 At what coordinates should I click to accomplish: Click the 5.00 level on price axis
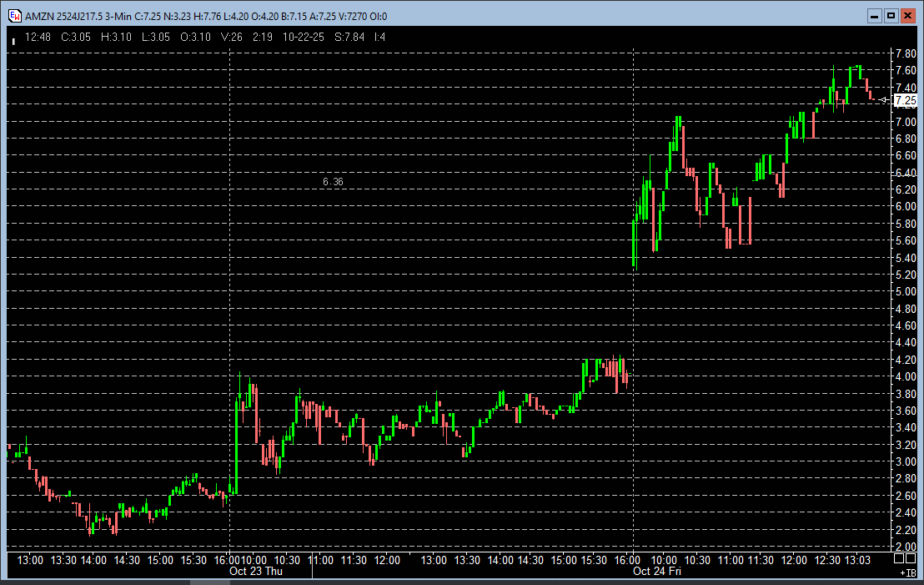coord(905,291)
